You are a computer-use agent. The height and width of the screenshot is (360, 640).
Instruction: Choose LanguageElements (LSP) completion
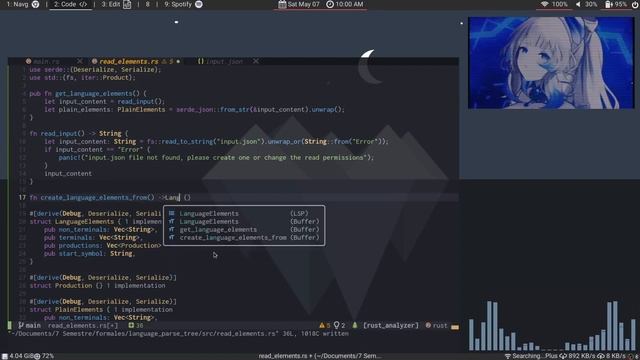coord(244,213)
